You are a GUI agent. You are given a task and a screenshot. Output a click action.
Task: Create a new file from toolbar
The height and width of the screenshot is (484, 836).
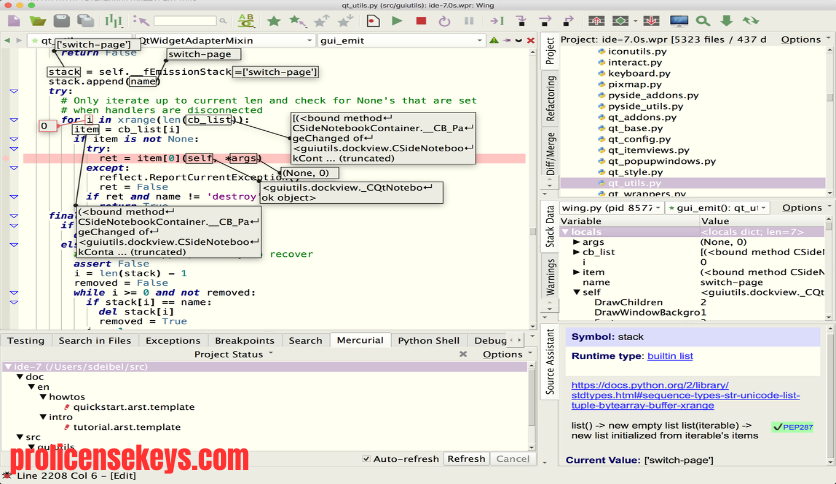[x=14, y=21]
